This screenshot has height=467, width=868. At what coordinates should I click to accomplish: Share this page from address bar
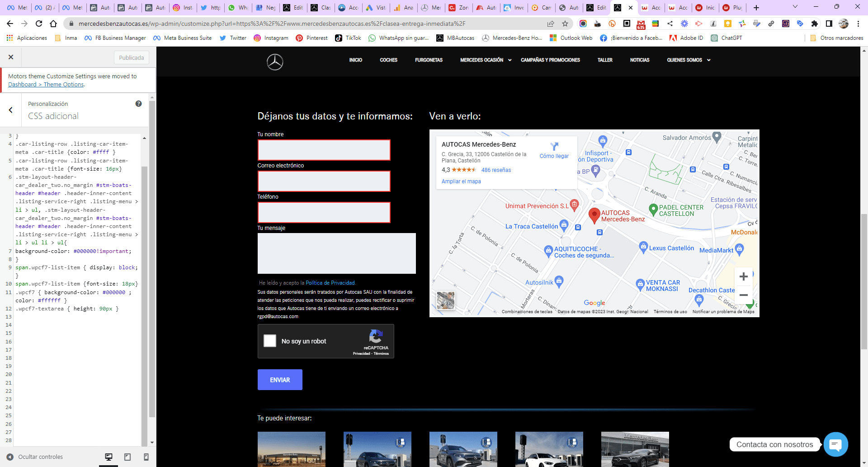coord(551,24)
